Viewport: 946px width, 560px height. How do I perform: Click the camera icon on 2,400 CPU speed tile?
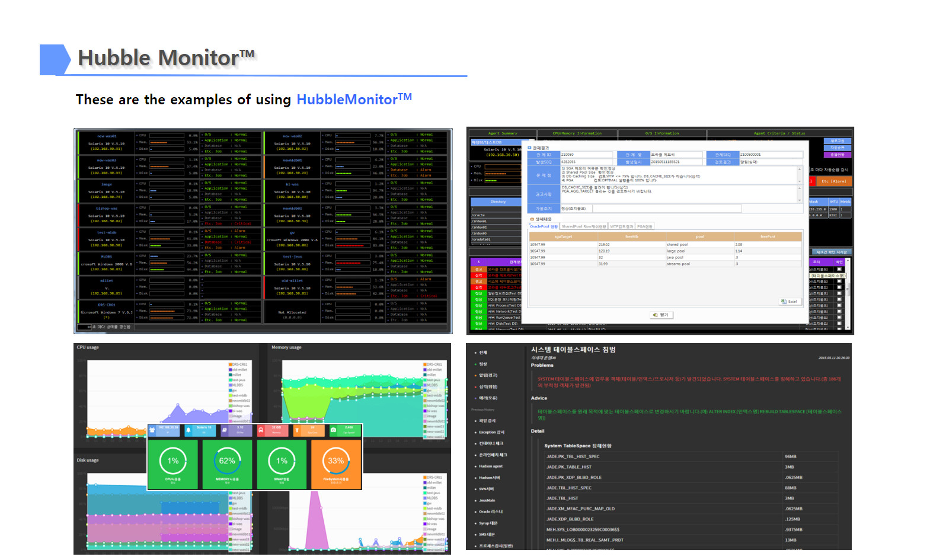pyautogui.click(x=333, y=430)
